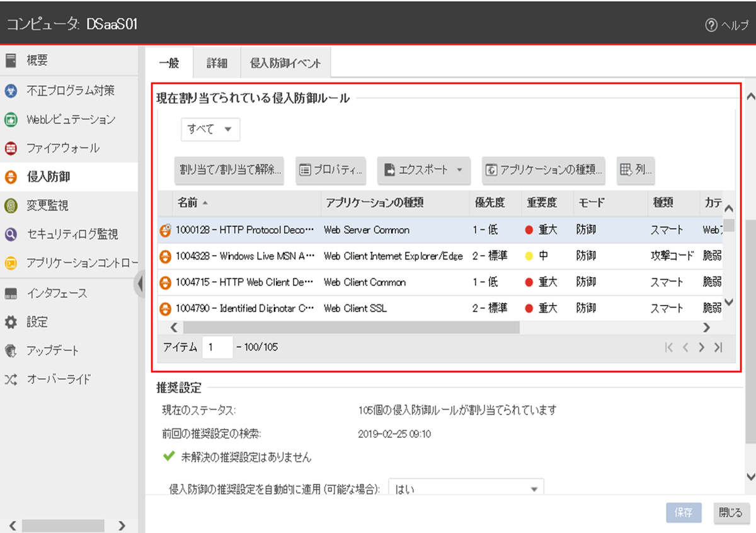Click the アイテム page number input field

[217, 347]
